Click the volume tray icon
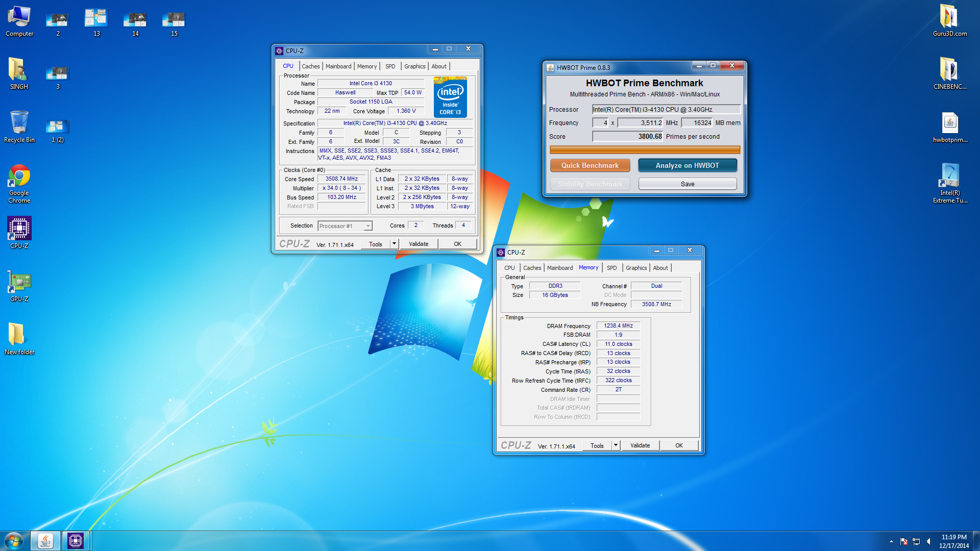 tap(928, 541)
